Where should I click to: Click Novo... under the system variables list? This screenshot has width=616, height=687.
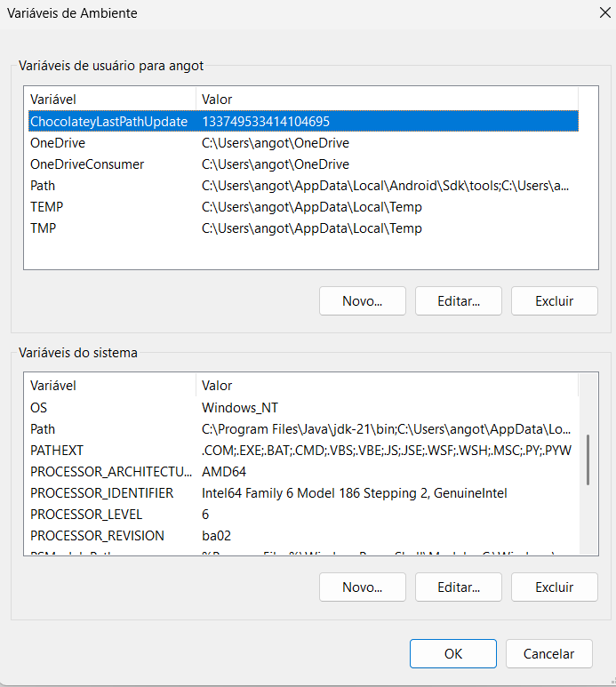tap(362, 587)
